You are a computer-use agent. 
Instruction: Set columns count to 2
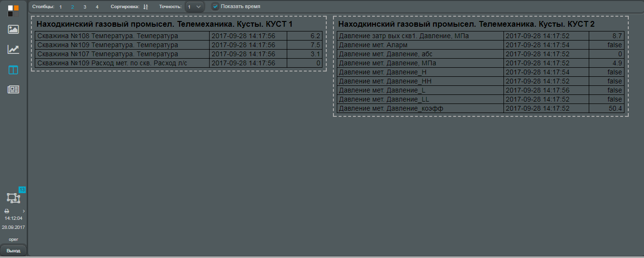[72, 7]
